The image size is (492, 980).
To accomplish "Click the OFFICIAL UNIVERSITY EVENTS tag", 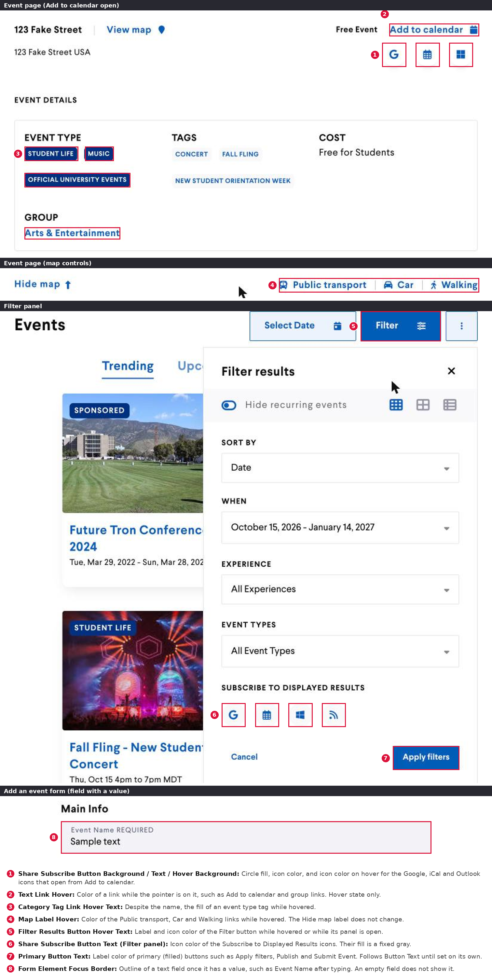I will pos(77,180).
